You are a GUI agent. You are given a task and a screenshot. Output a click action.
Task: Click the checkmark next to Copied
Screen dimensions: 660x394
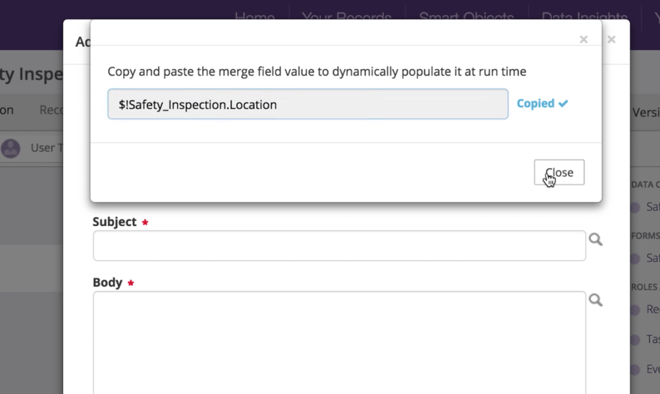pos(563,104)
